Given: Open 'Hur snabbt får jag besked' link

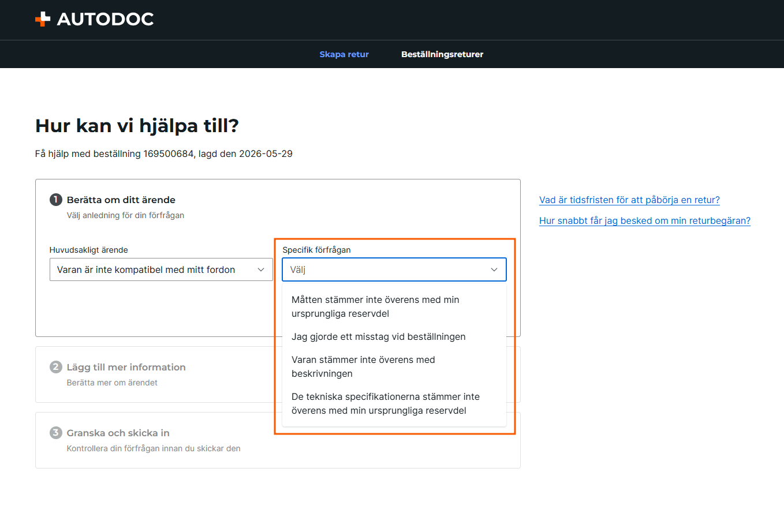Looking at the screenshot, I should click(x=645, y=220).
